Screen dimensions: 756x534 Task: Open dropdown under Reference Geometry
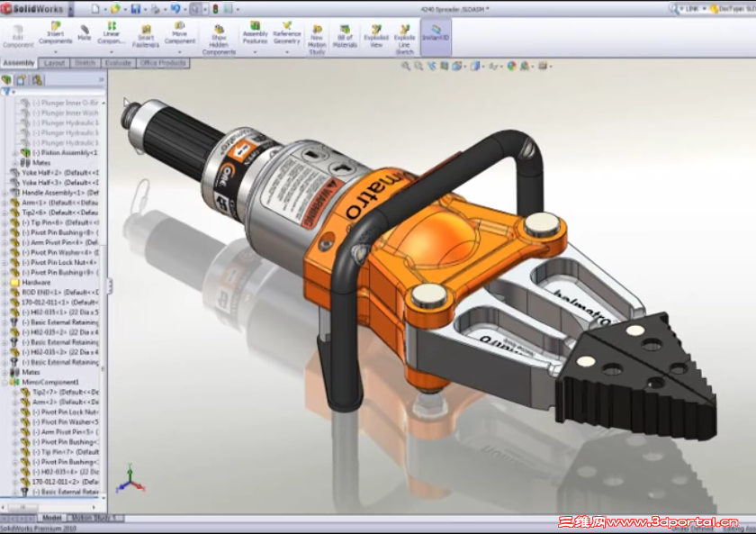[287, 51]
